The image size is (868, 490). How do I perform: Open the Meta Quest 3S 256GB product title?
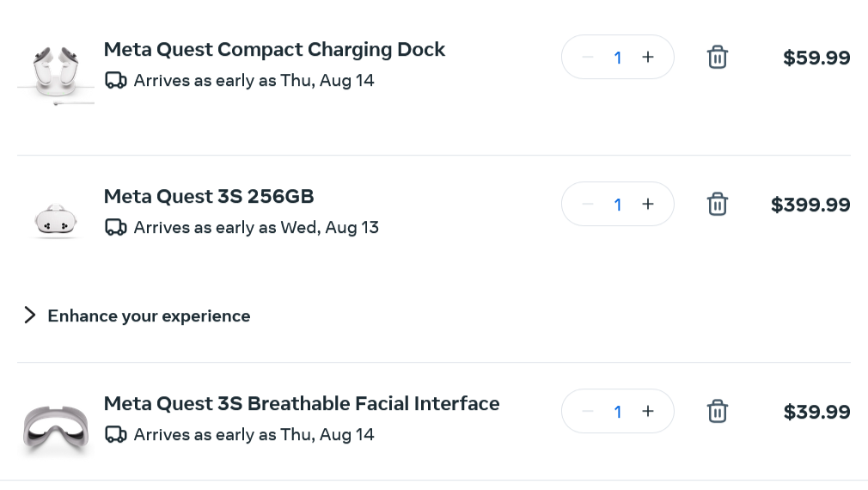209,196
